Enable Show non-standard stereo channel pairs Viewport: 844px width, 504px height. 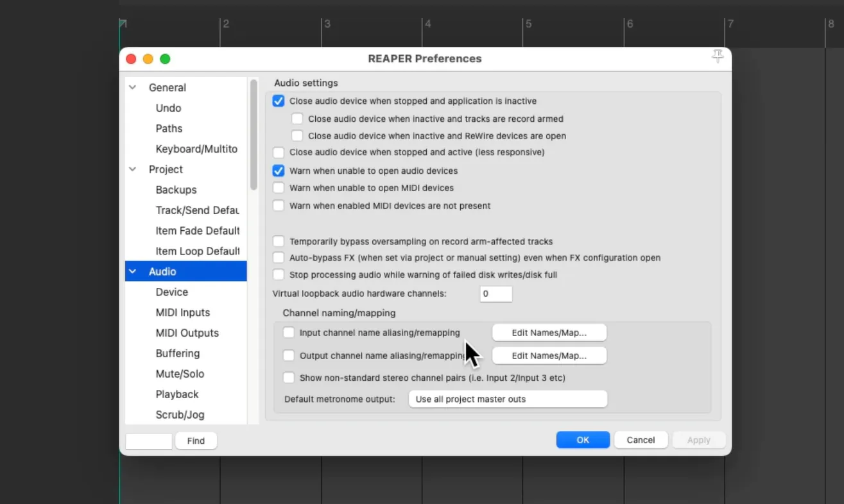[289, 378]
